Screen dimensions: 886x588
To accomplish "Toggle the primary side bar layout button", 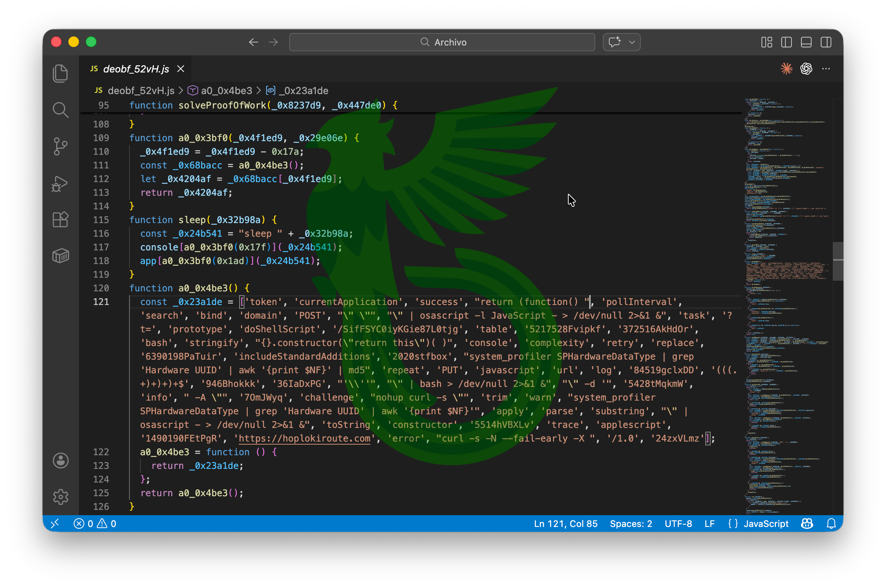I will [786, 42].
